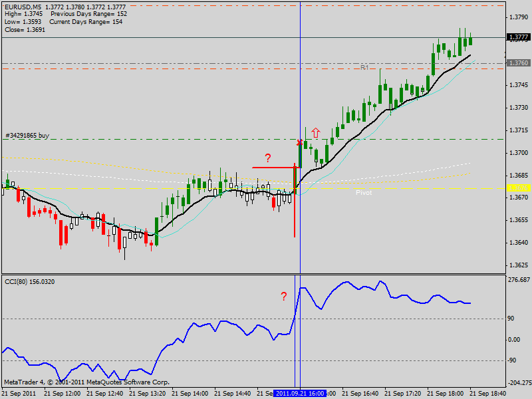
Task: Click the Pivot level label
Action: [x=364, y=193]
